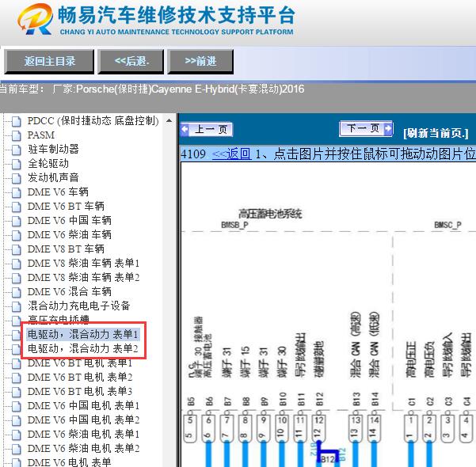Click the 刷新当前页 link
Screen dimensions: 476x467
pos(436,133)
